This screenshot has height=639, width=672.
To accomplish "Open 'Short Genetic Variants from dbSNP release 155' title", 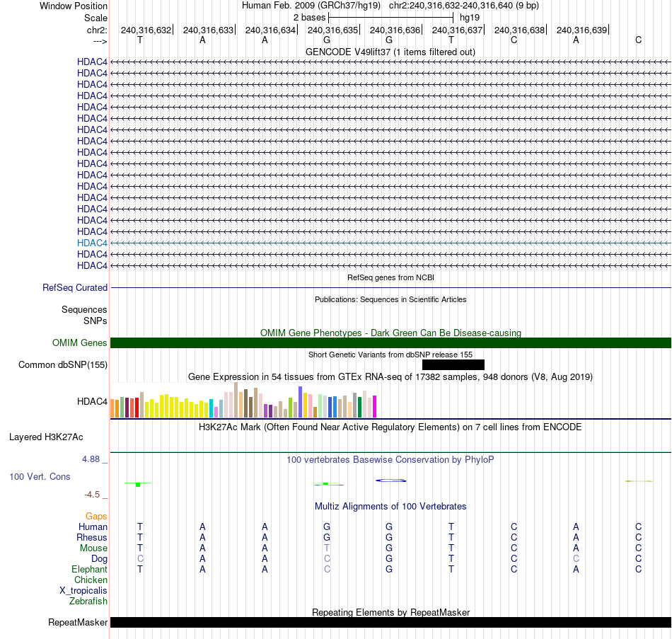I will click(x=390, y=355).
